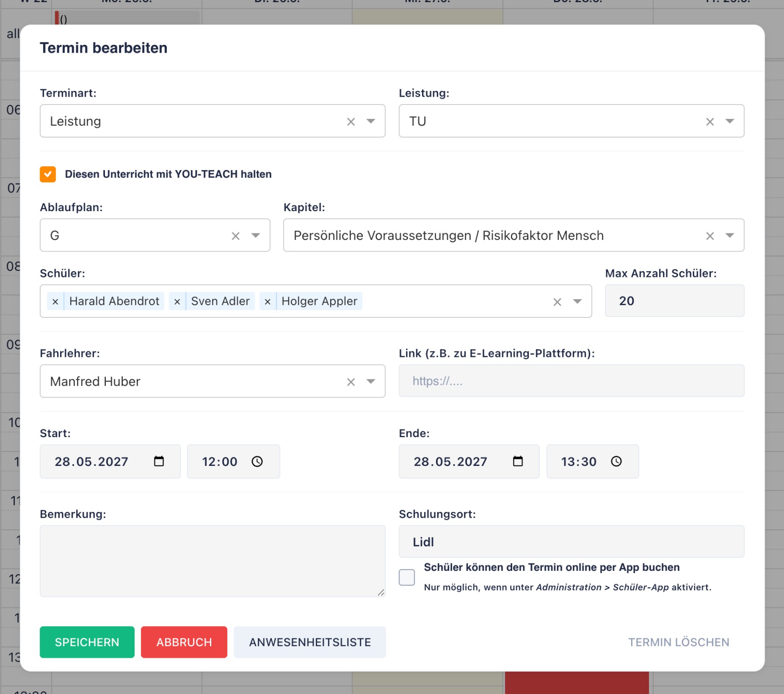The width and height of the screenshot is (784, 694).
Task: Expand the Kapitel dropdown arrow
Action: 730,236
